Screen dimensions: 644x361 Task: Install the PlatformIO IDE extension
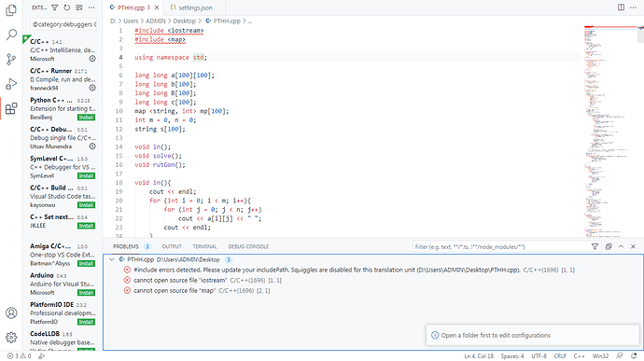pyautogui.click(x=86, y=322)
